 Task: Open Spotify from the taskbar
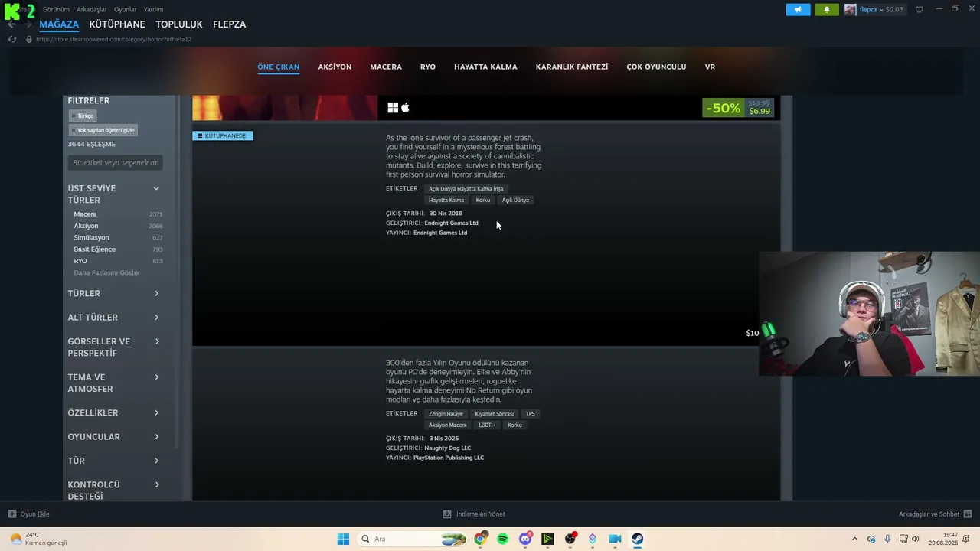click(502, 539)
